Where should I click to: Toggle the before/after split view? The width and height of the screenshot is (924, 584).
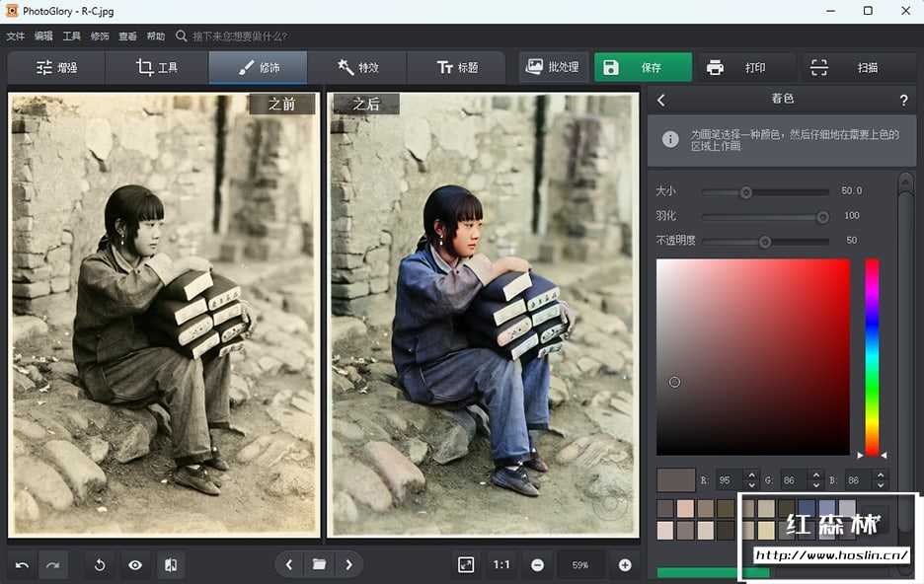(x=171, y=565)
